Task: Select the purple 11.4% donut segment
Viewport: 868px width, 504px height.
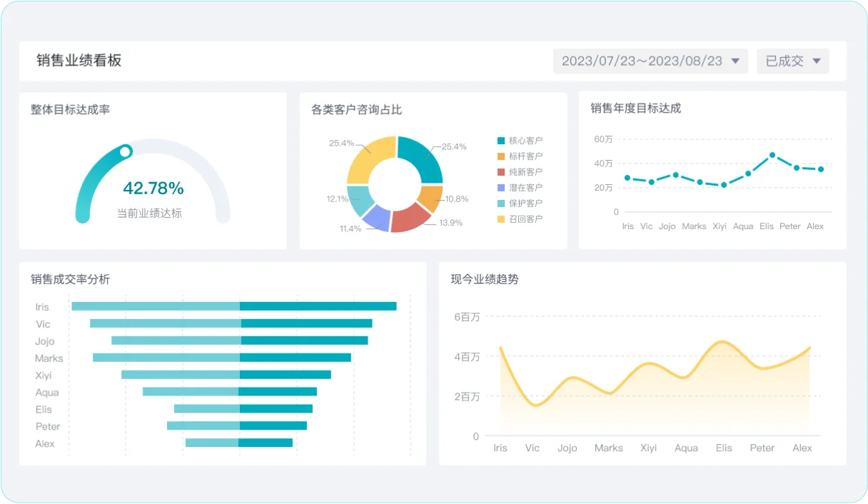Action: pyautogui.click(x=376, y=218)
